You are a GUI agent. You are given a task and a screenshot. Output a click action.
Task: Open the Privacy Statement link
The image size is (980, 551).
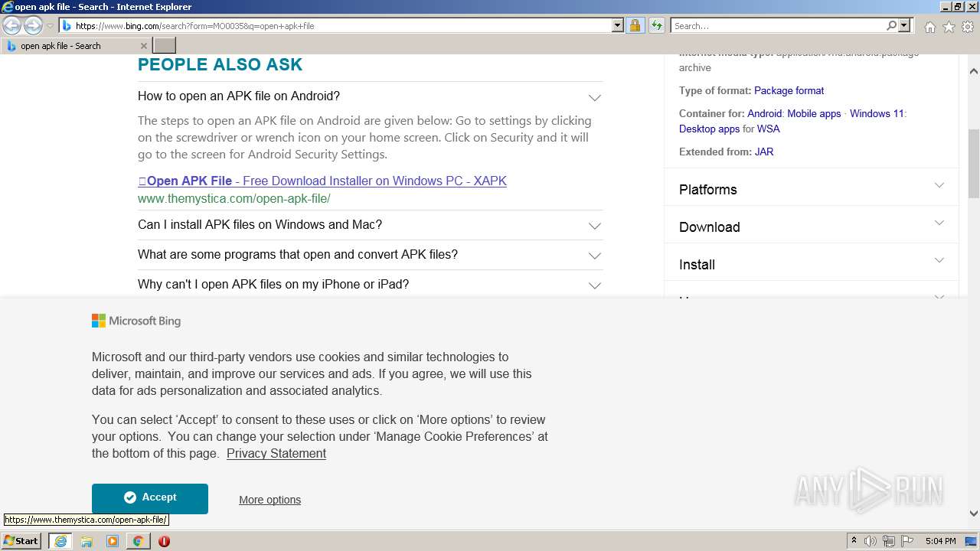(x=276, y=454)
